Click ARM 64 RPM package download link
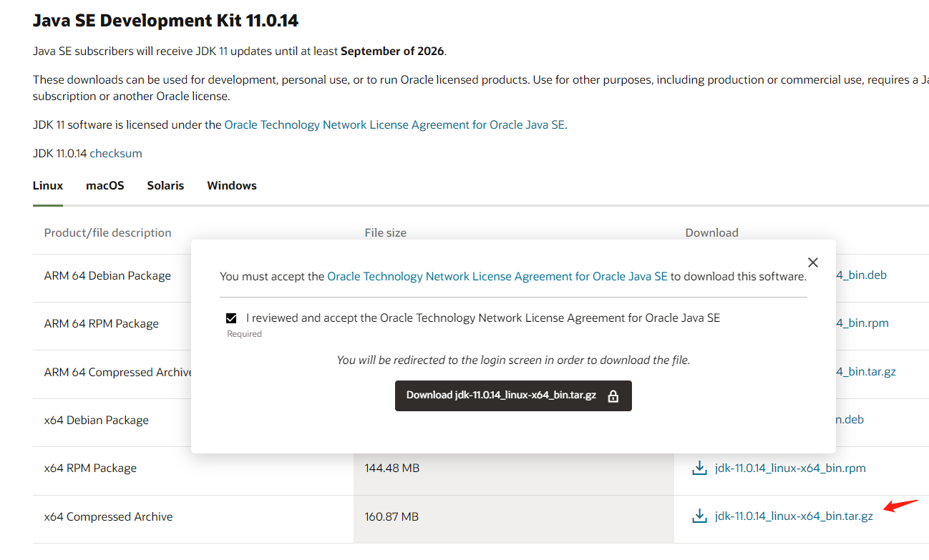 (x=862, y=323)
